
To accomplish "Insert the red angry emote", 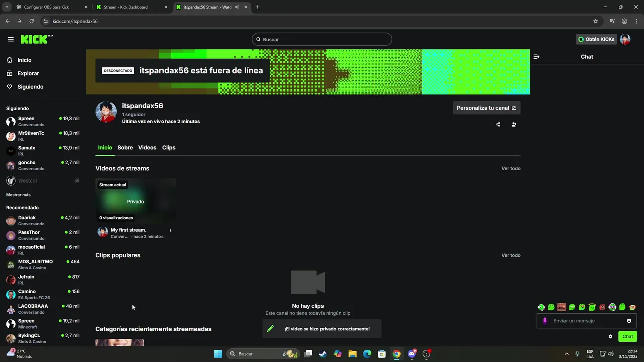I will (x=602, y=307).
